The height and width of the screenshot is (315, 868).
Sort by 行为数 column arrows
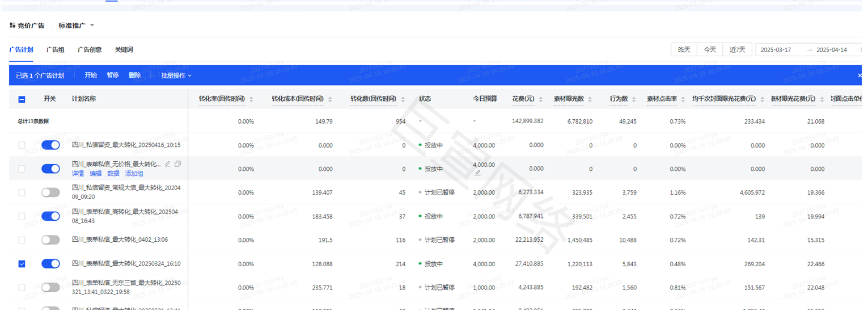pos(634,99)
